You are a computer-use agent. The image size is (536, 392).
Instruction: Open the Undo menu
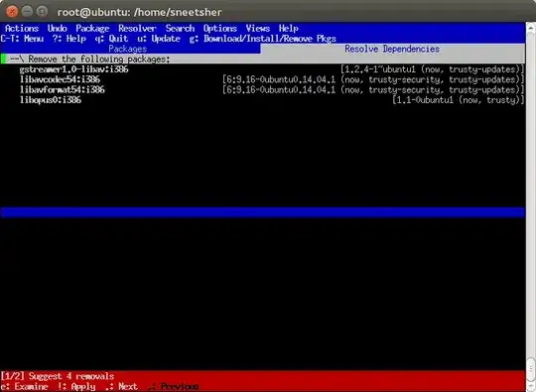[58, 29]
